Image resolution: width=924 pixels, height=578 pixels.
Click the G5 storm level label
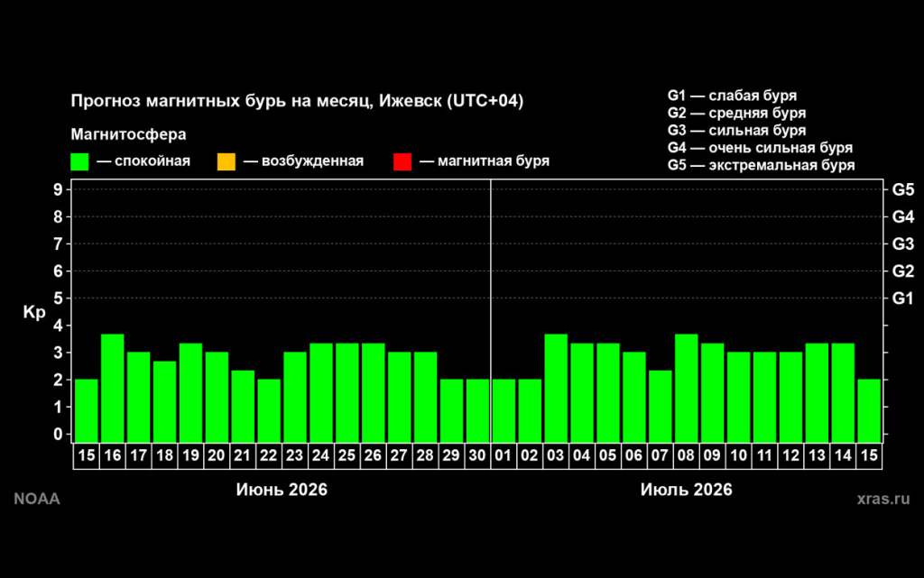tap(902, 189)
